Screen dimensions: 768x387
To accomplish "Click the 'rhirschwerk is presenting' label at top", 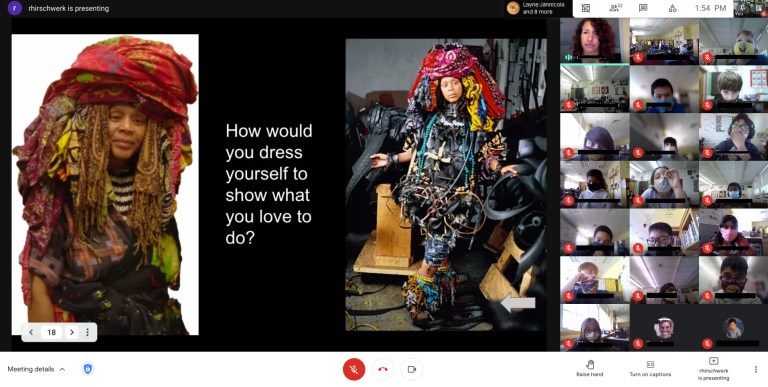I will coord(69,8).
